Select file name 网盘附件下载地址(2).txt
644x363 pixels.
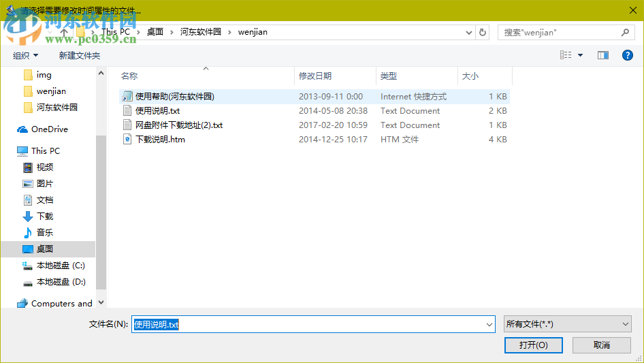179,125
